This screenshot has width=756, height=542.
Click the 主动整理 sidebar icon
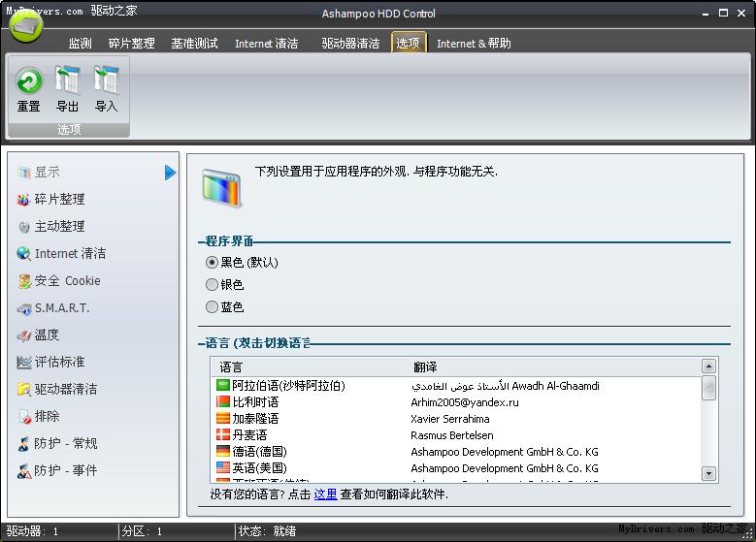(23, 227)
